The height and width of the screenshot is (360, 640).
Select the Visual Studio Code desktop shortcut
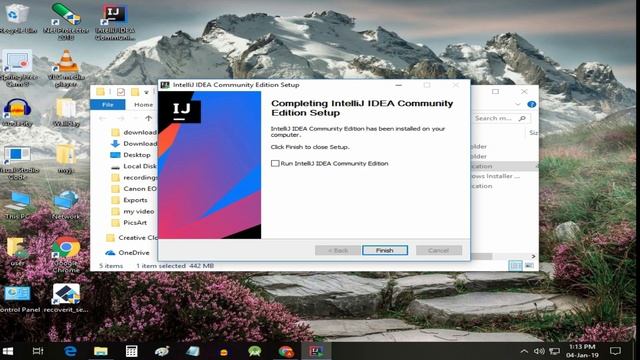point(17,162)
